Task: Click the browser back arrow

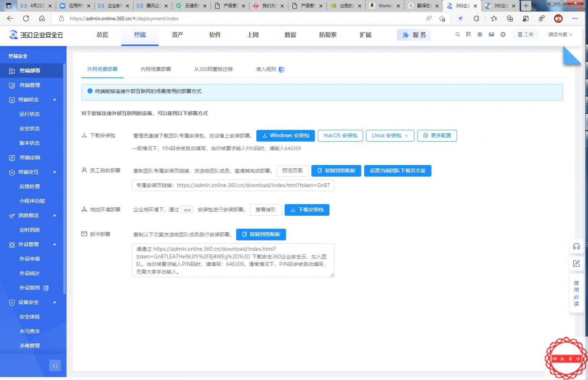Action: [x=10, y=18]
